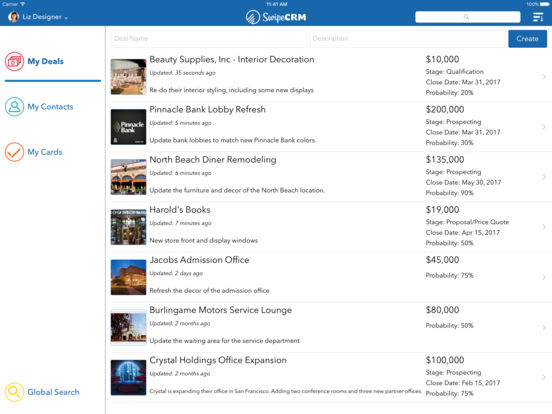Open the sort list icon in header
Viewport: 552px width, 414px height.
tap(538, 17)
